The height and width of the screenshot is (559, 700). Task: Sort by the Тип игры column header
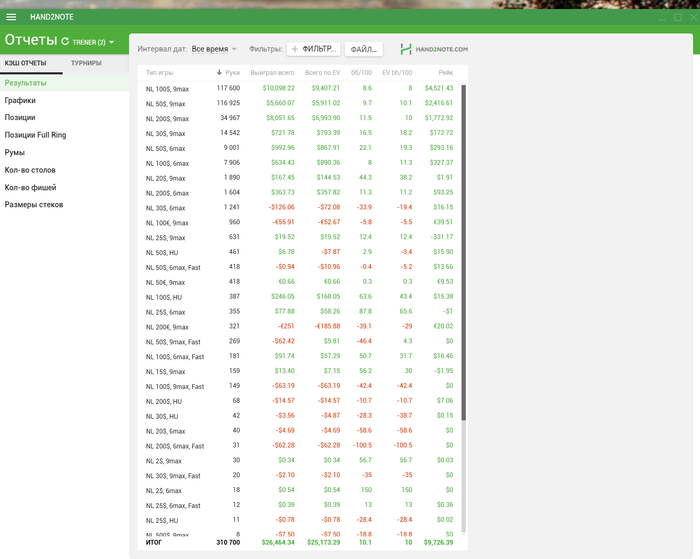coord(159,72)
